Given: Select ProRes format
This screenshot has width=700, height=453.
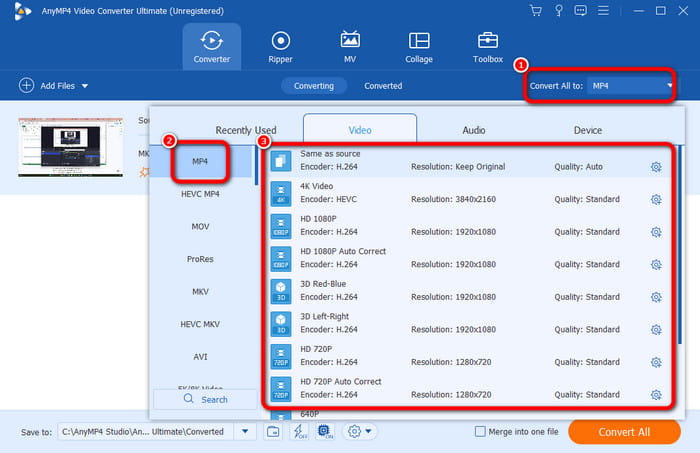Looking at the screenshot, I should click(x=200, y=259).
